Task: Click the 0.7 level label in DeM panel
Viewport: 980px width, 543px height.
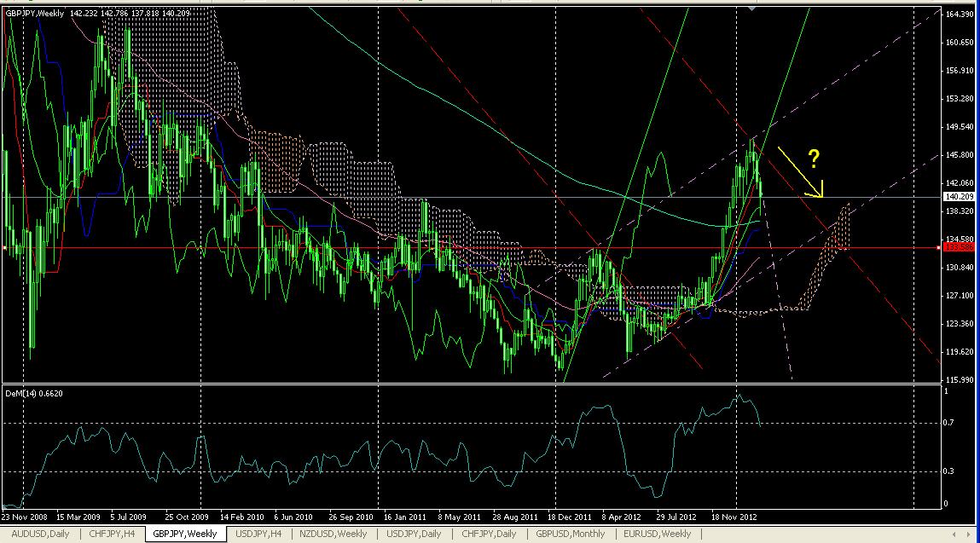Action: [x=948, y=423]
